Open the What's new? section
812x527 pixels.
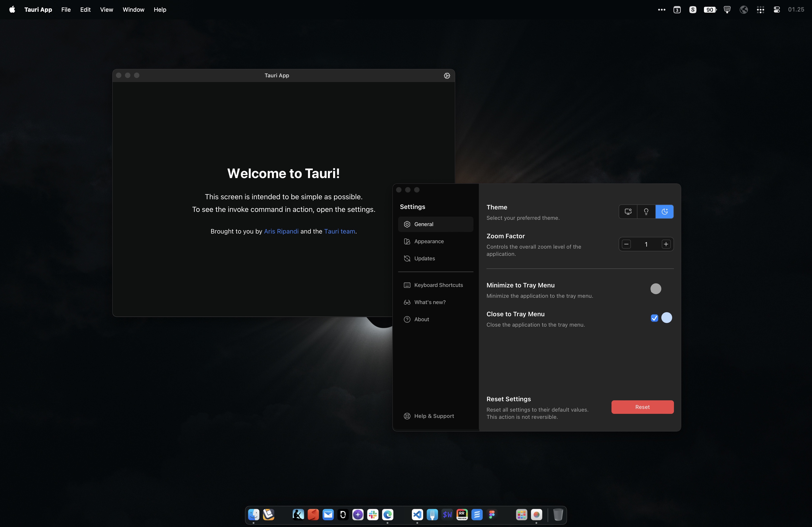(x=429, y=302)
